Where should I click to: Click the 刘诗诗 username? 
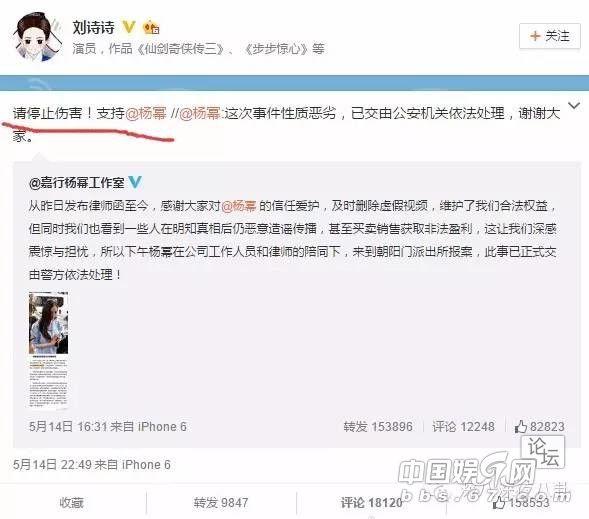point(94,27)
